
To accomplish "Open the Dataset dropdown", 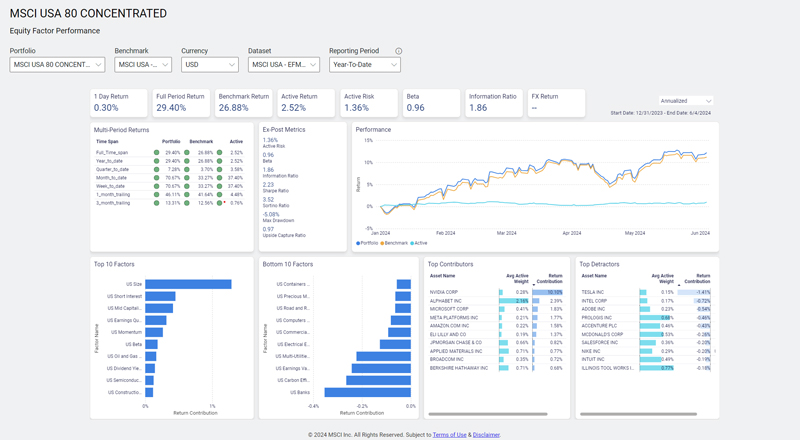I will (284, 65).
